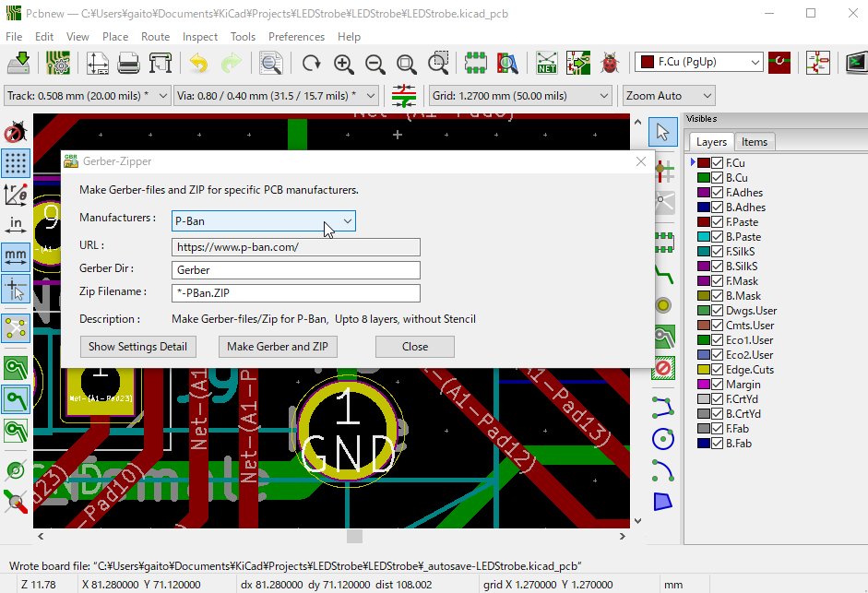
Task: Toggle the F.Cu layer checkbox
Action: [x=718, y=163]
